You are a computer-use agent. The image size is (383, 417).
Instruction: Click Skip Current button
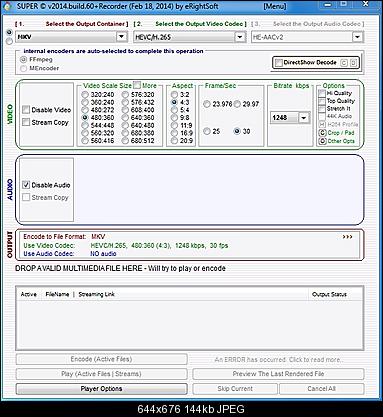[x=235, y=389]
